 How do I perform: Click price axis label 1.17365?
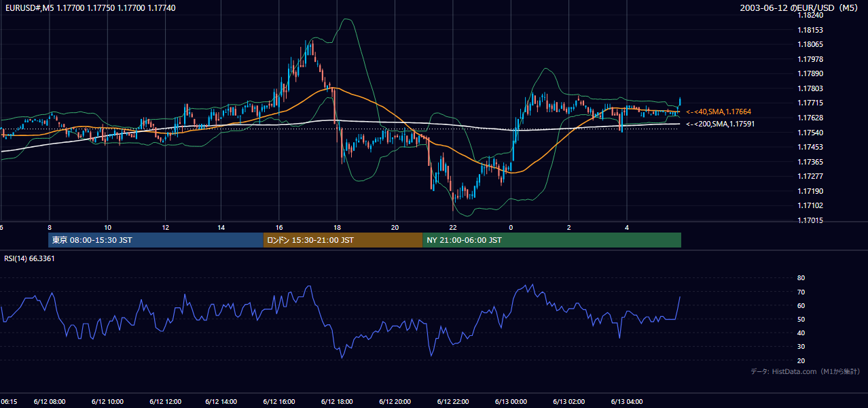(x=810, y=162)
